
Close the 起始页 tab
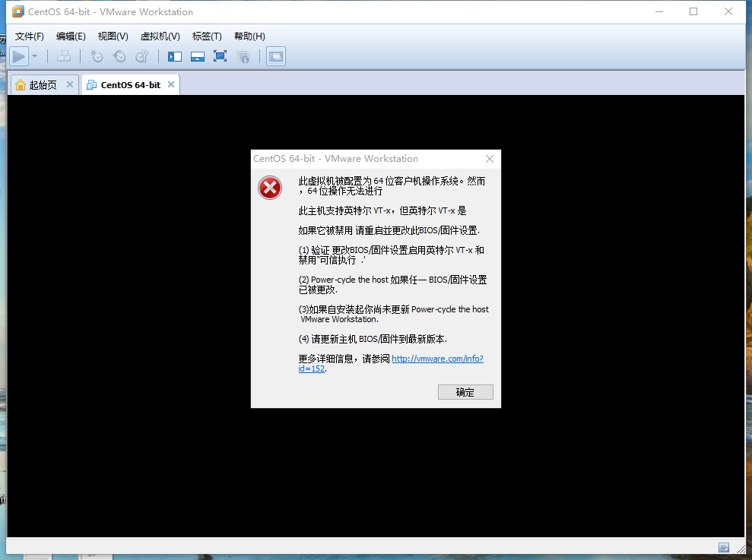pyautogui.click(x=69, y=84)
